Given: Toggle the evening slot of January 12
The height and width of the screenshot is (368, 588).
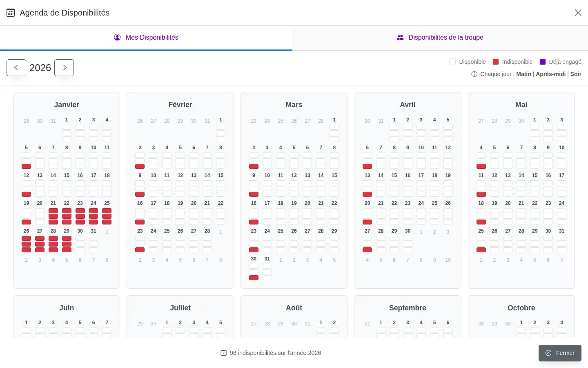Looking at the screenshot, I should pyautogui.click(x=26, y=194).
